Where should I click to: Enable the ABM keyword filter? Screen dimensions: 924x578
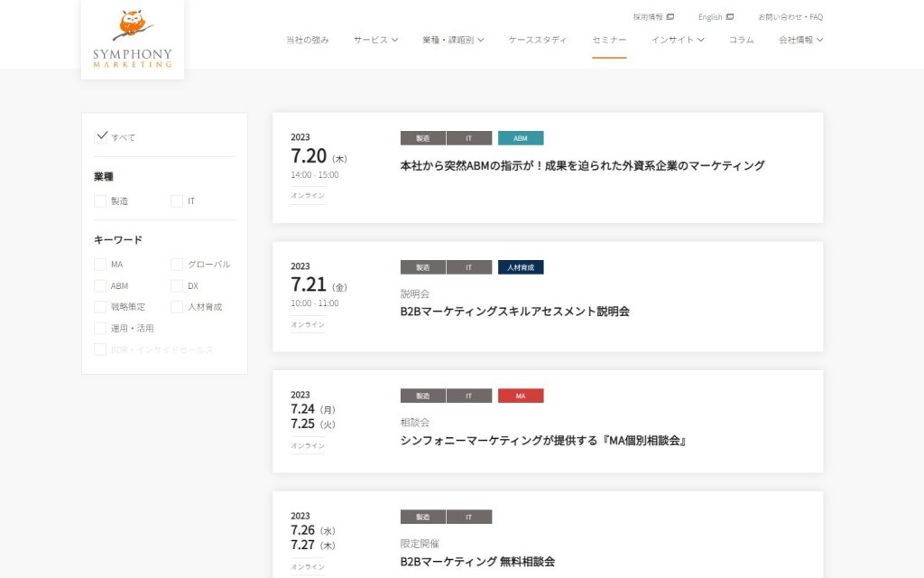point(99,285)
